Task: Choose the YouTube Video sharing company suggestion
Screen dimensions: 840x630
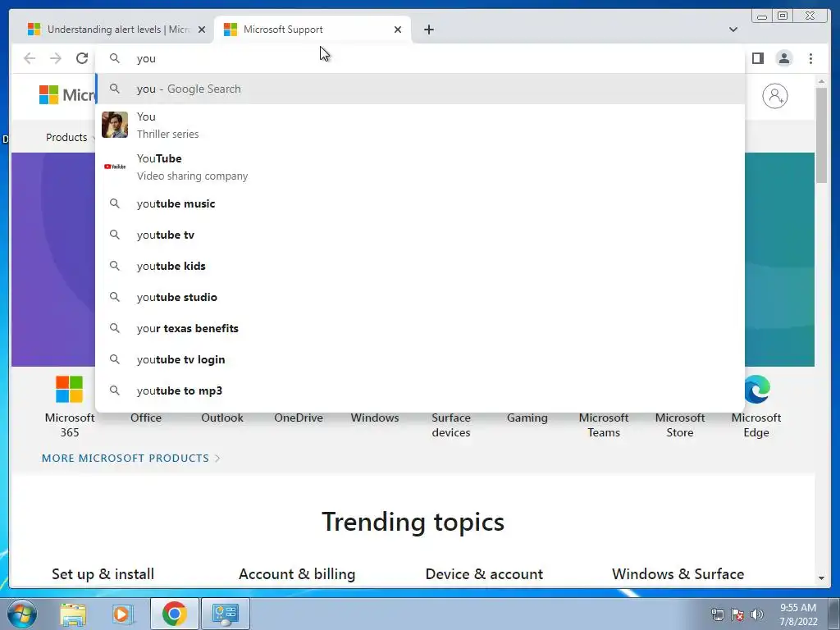Action: coord(420,167)
